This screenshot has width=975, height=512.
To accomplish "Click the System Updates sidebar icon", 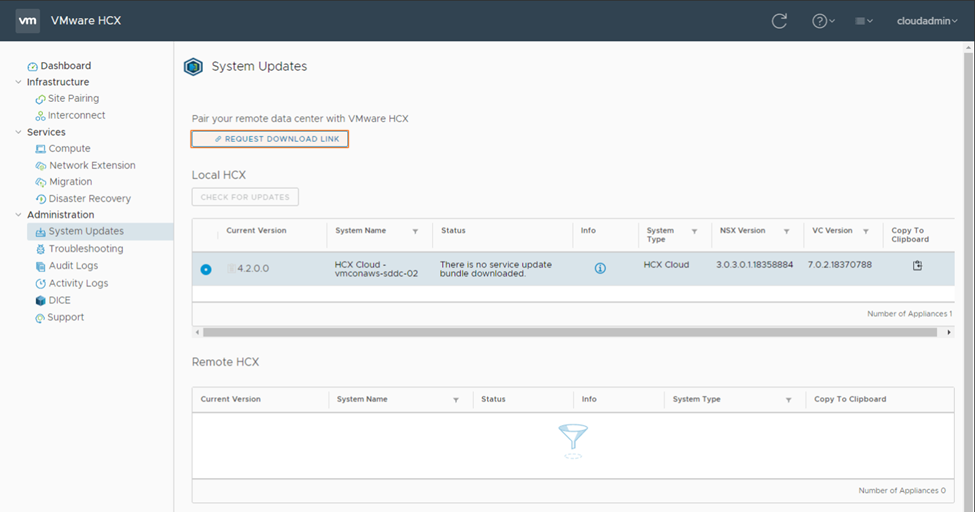I will click(x=40, y=231).
